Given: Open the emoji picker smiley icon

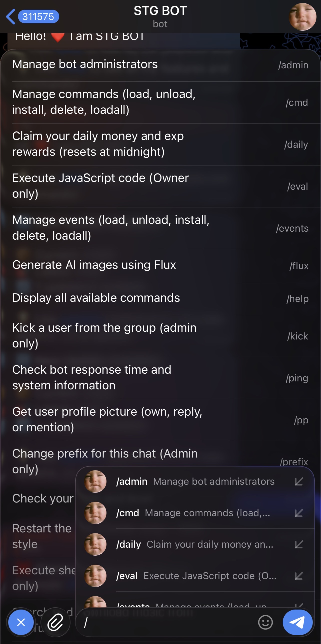Looking at the screenshot, I should (x=265, y=622).
